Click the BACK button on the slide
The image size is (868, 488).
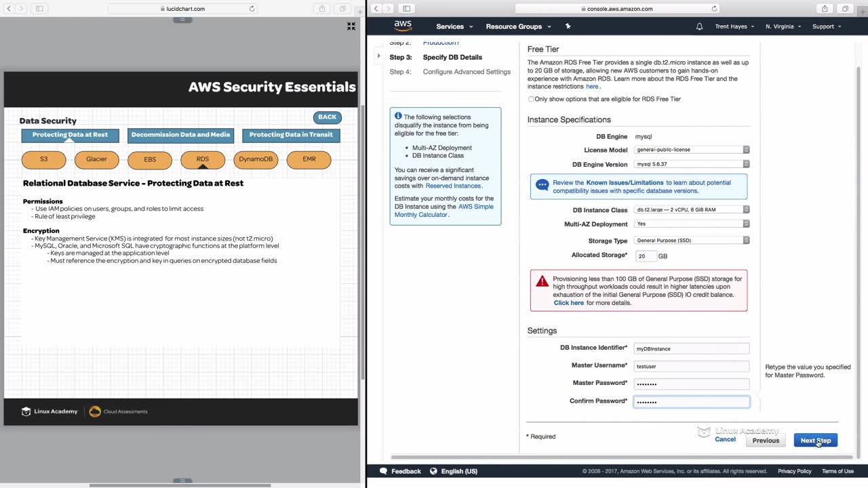[328, 117]
